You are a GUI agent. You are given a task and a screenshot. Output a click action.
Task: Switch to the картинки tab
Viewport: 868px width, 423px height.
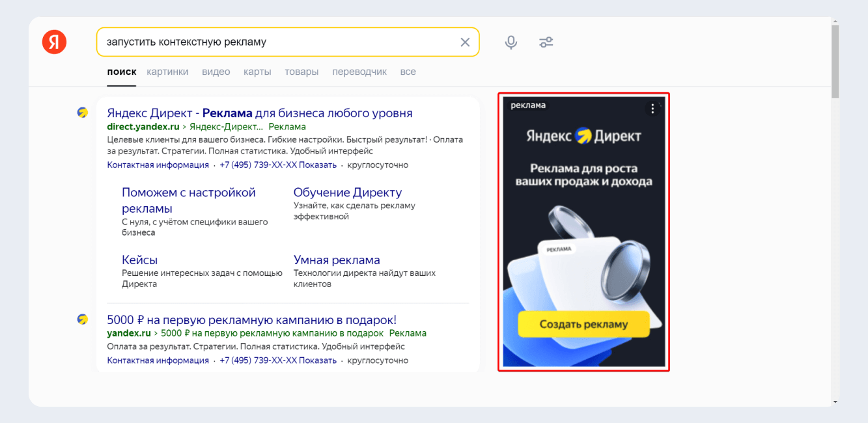pyautogui.click(x=167, y=72)
